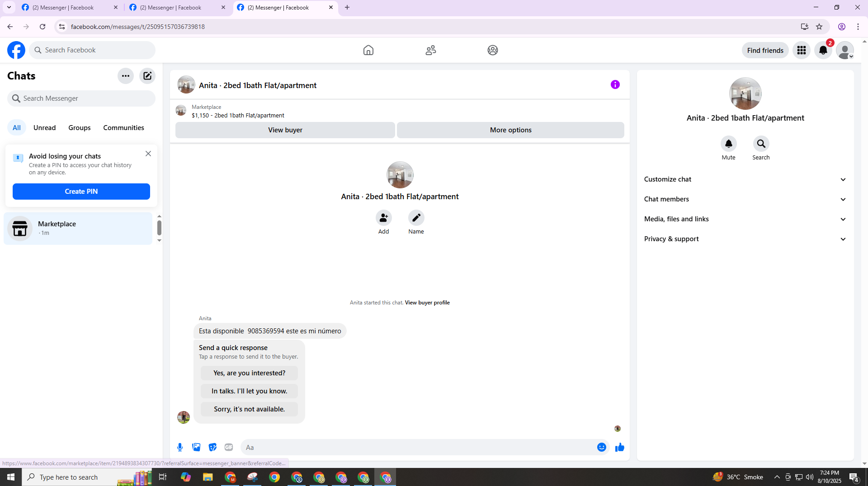
Task: Go to the Home feed icon
Action: click(368, 50)
